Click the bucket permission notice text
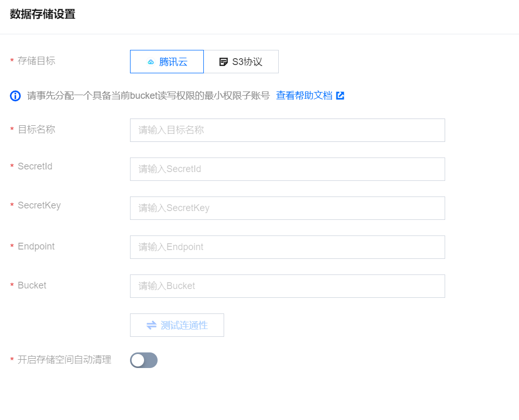 tap(148, 96)
